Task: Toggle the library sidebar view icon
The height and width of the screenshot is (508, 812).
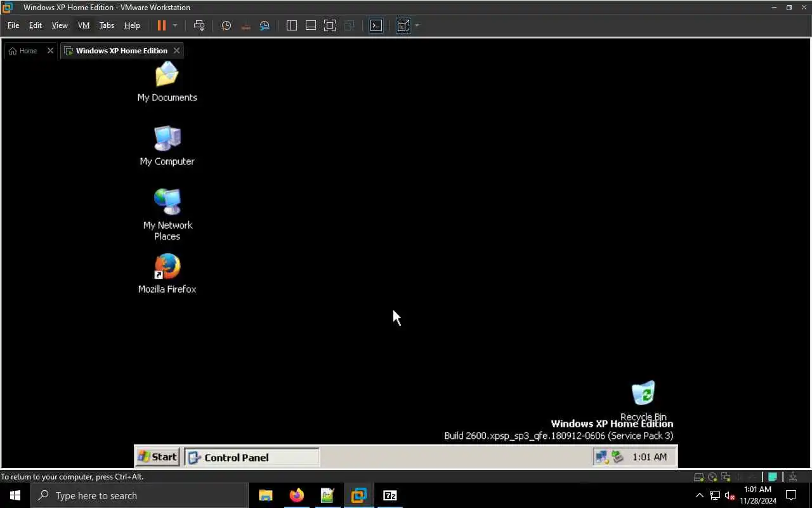Action: click(x=292, y=25)
